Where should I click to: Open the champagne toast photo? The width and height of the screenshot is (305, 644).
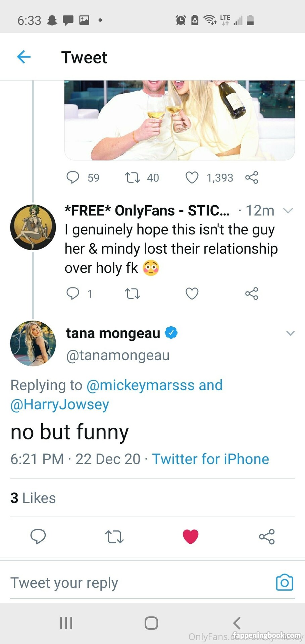coord(180,120)
